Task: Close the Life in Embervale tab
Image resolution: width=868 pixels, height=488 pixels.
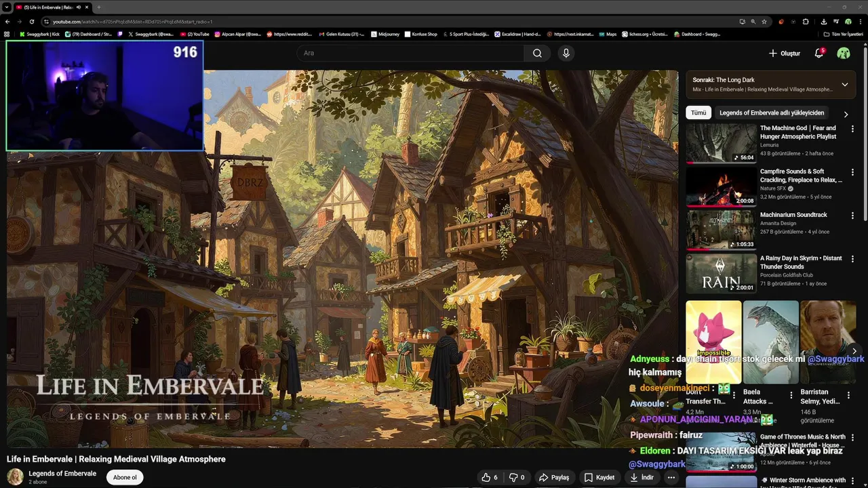Action: click(x=87, y=7)
